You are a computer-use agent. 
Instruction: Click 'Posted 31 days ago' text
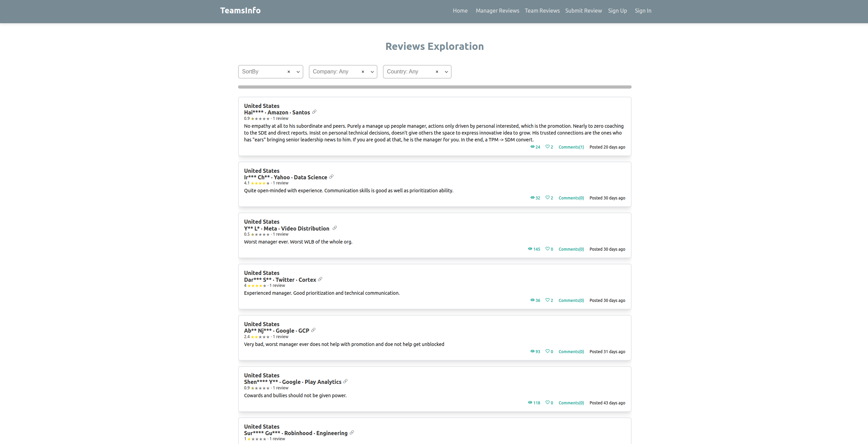tap(607, 352)
